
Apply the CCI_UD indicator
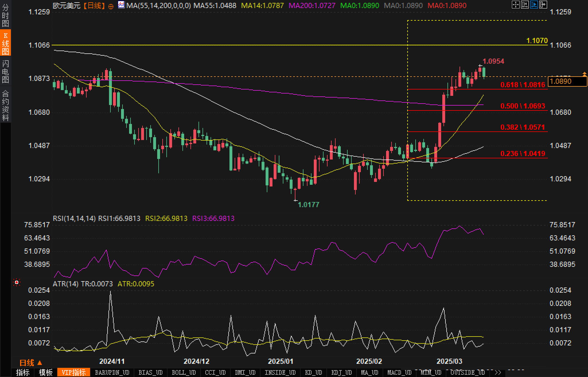[x=215, y=373]
